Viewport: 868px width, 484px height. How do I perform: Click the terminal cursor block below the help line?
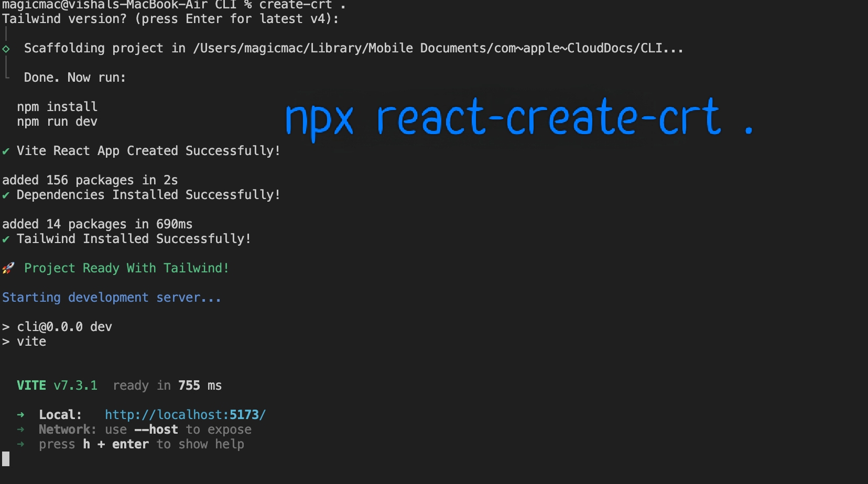click(6, 459)
